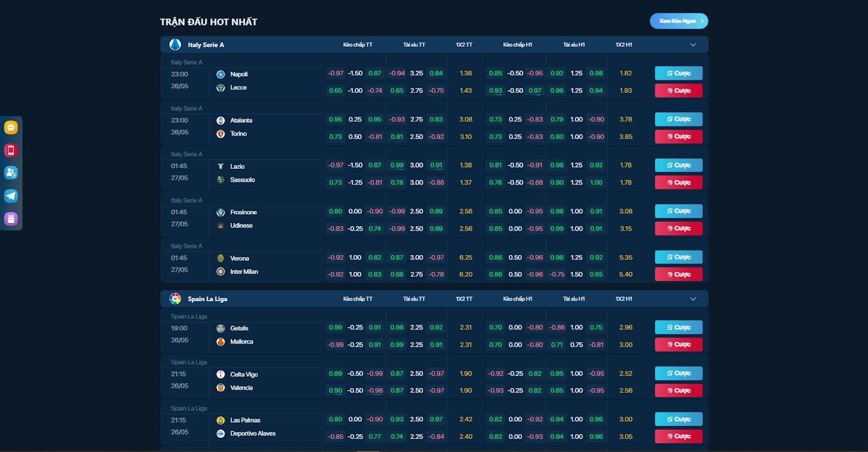This screenshot has height=452, width=868.
Task: Click the Mallorca team crest
Action: point(221,342)
